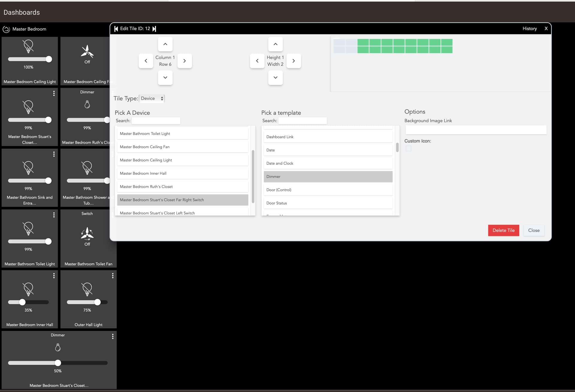Close the Edit Tile dialog with X
Viewport: 575px width, 392px height.
tap(546, 29)
